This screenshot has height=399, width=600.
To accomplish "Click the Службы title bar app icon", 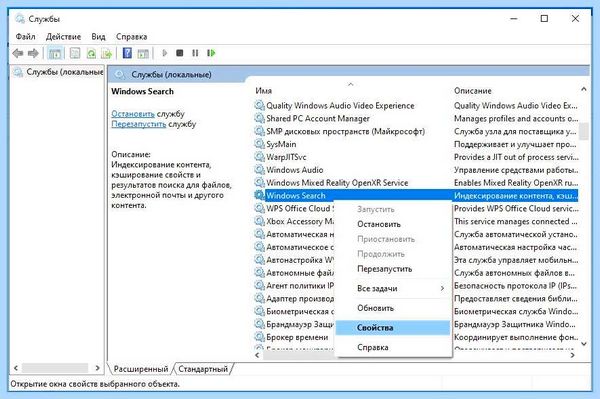I will coord(20,19).
